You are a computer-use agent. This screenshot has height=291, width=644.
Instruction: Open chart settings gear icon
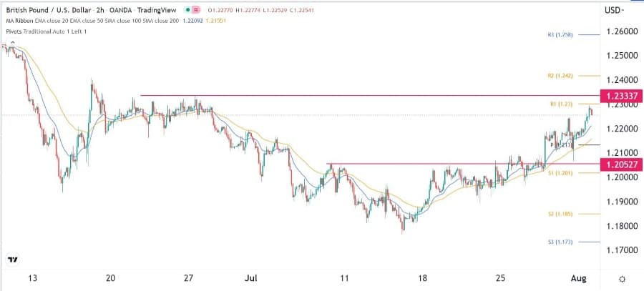click(x=622, y=279)
